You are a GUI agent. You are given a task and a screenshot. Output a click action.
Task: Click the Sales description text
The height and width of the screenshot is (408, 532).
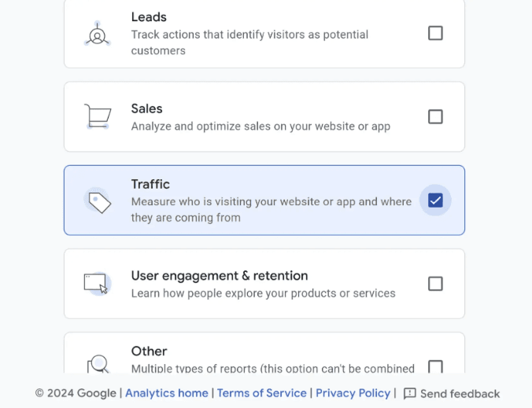[x=260, y=127]
